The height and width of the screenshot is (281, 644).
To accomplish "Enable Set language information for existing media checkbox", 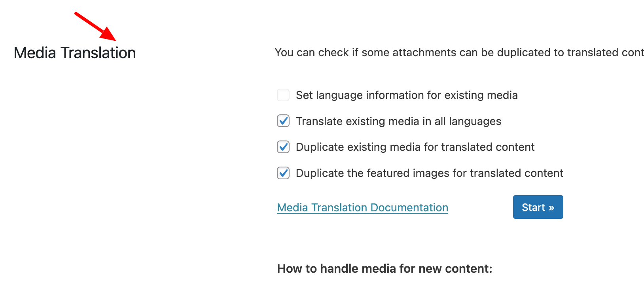I will click(x=283, y=95).
